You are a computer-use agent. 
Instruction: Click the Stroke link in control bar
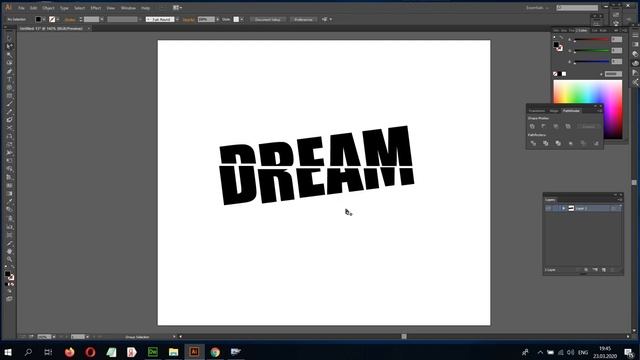point(70,20)
